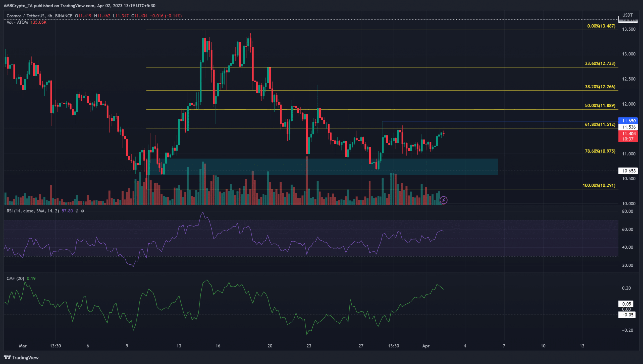Click the 0.20 CMF axis label

pos(626,288)
